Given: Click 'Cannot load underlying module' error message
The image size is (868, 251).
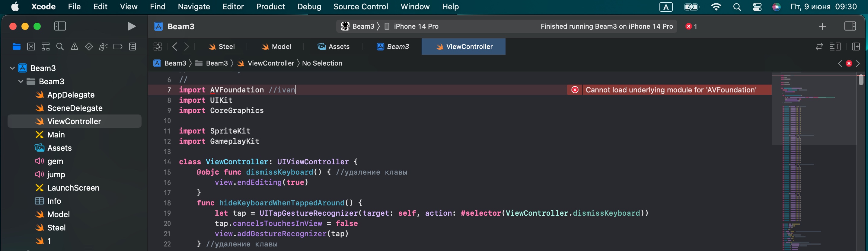Looking at the screenshot, I should click(x=671, y=90).
